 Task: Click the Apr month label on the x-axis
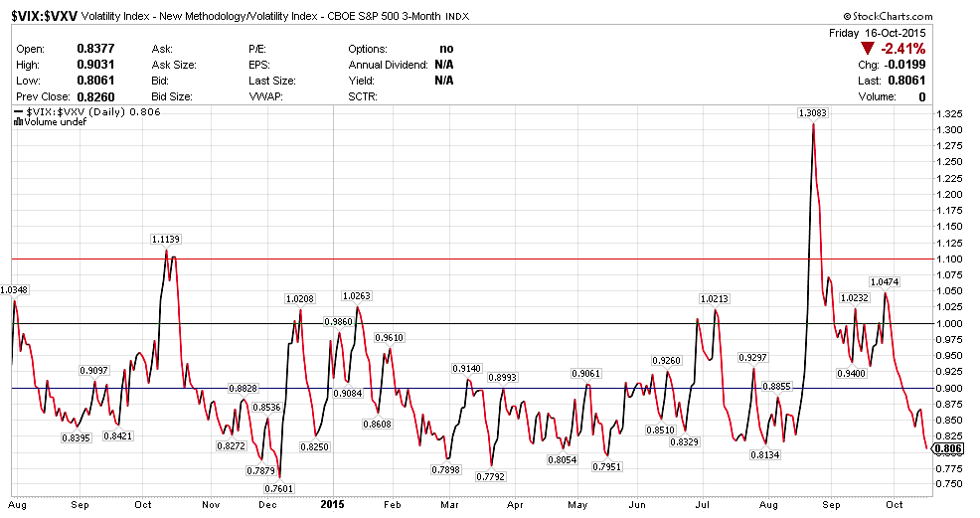click(x=515, y=505)
